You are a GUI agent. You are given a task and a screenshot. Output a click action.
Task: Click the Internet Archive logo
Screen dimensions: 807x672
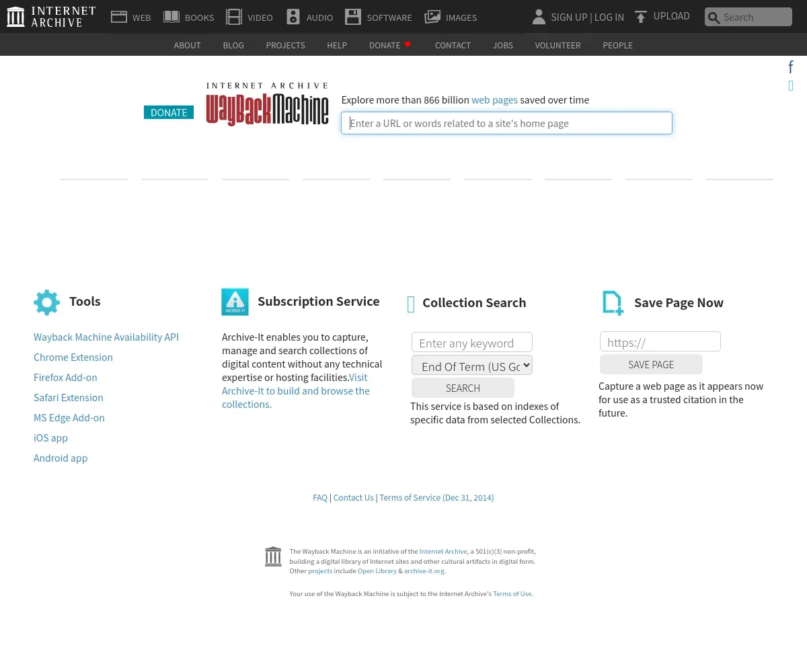[x=51, y=17]
